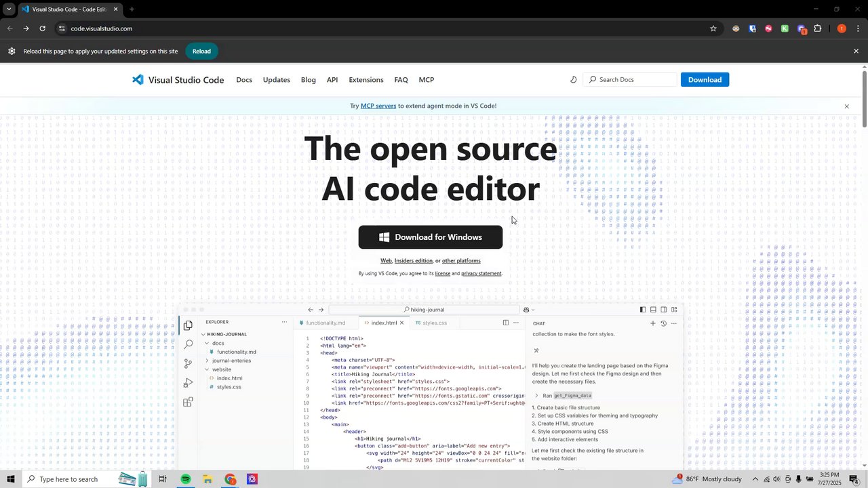Open the tab search dropdown arrow
The width and height of the screenshot is (868, 488).
point(9,9)
